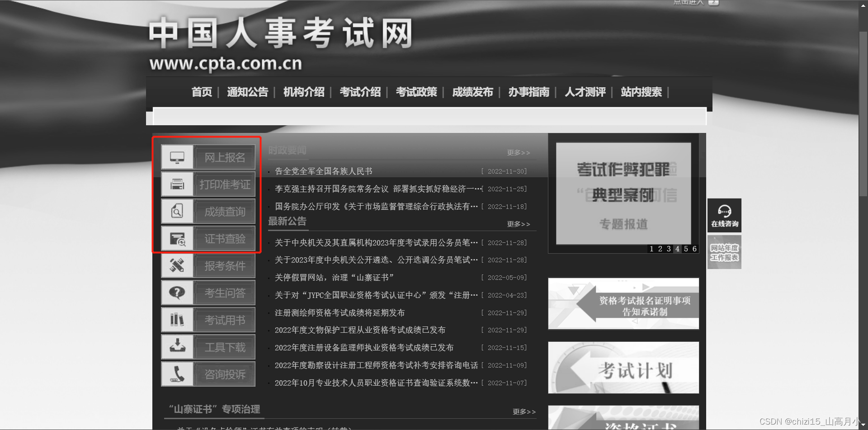Click the 最新公告 section heading
Screen dimensions: 868x430
click(287, 221)
